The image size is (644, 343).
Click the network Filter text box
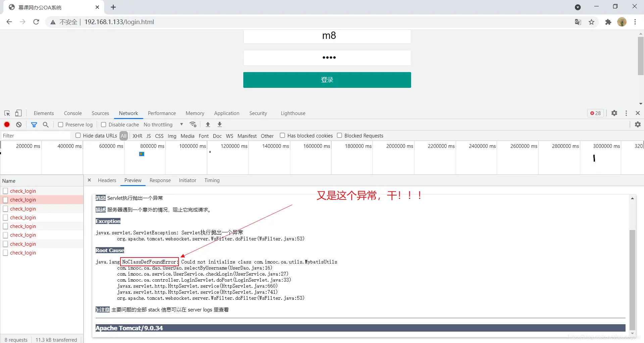36,135
